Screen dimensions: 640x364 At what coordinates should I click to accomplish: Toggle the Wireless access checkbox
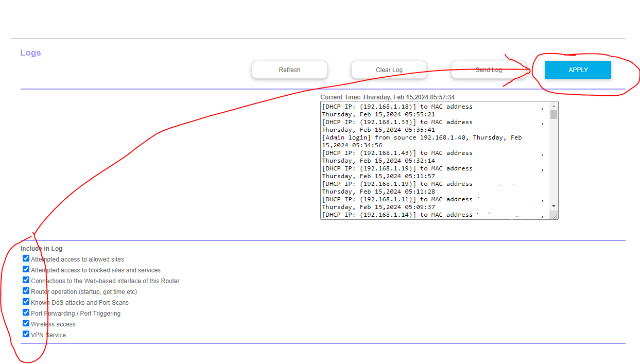pos(26,323)
